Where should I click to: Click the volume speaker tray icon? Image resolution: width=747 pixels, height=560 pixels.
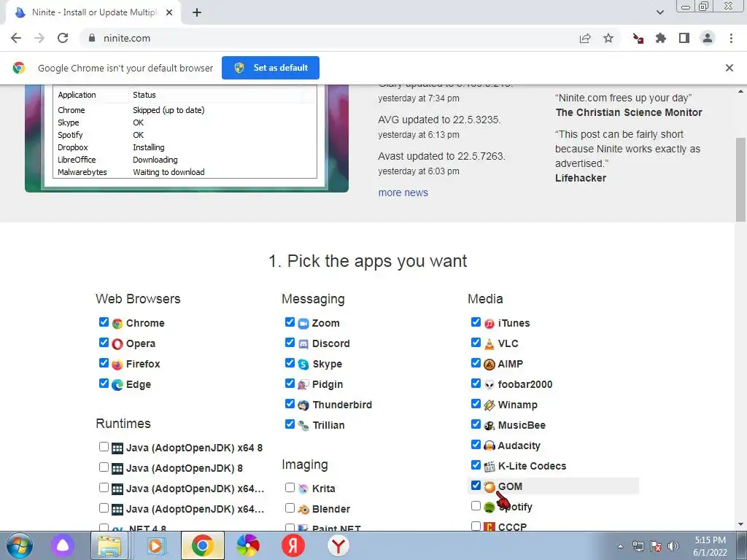coord(673,546)
